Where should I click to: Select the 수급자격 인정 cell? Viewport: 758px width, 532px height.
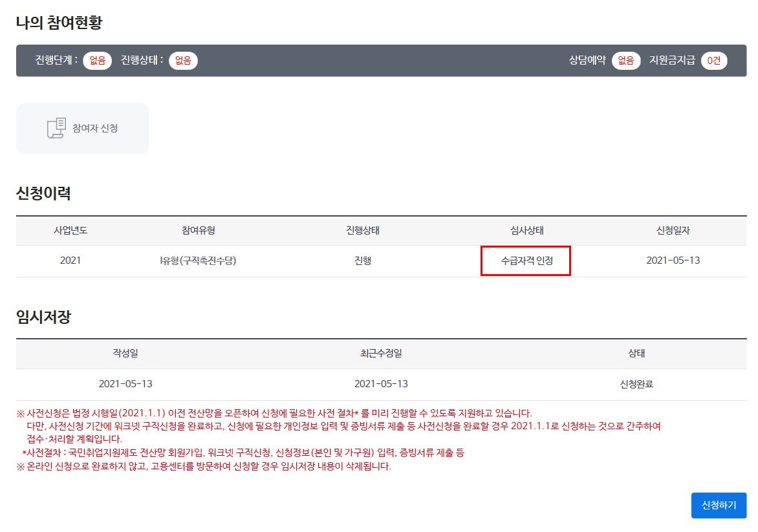pos(526,261)
